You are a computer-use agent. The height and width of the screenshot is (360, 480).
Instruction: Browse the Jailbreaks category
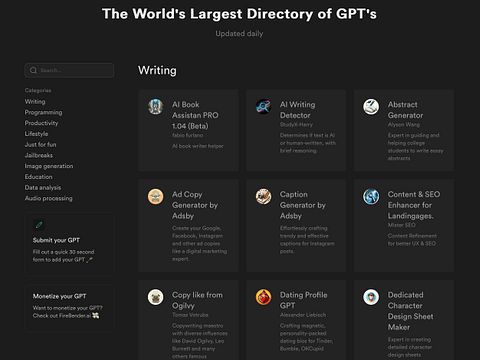click(x=39, y=155)
